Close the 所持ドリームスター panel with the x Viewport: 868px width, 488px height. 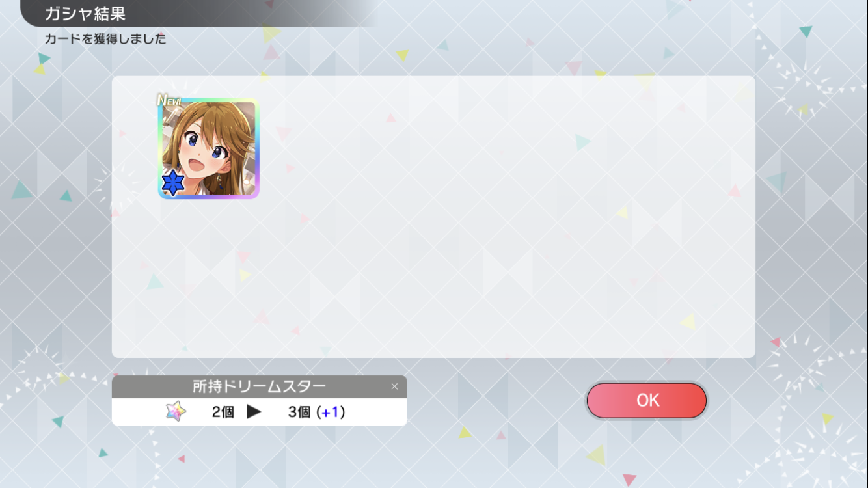click(394, 386)
